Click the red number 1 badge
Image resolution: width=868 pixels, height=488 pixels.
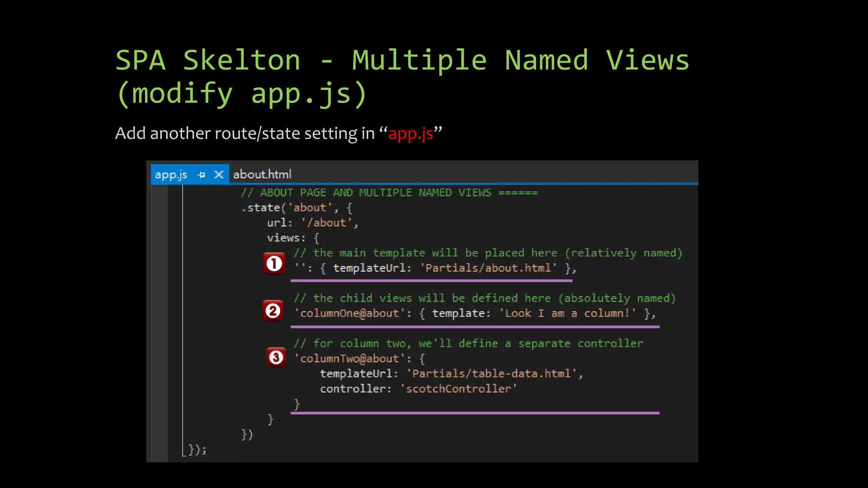[x=274, y=263]
